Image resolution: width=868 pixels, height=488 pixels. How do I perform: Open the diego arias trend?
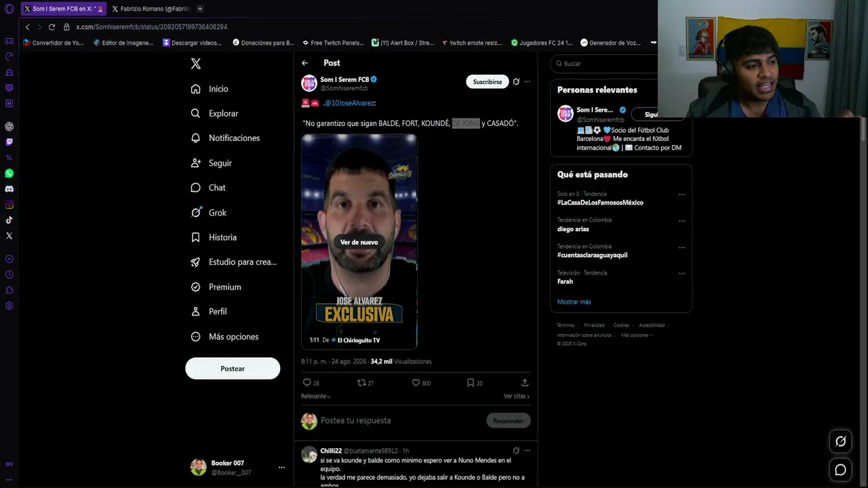573,229
